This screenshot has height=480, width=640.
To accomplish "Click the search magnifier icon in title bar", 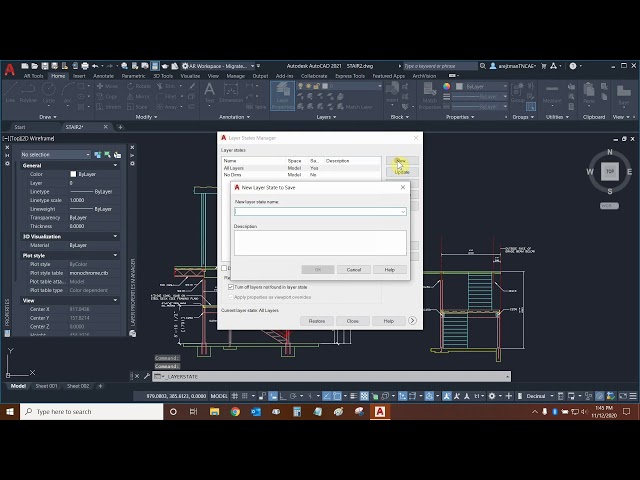I will (483, 66).
